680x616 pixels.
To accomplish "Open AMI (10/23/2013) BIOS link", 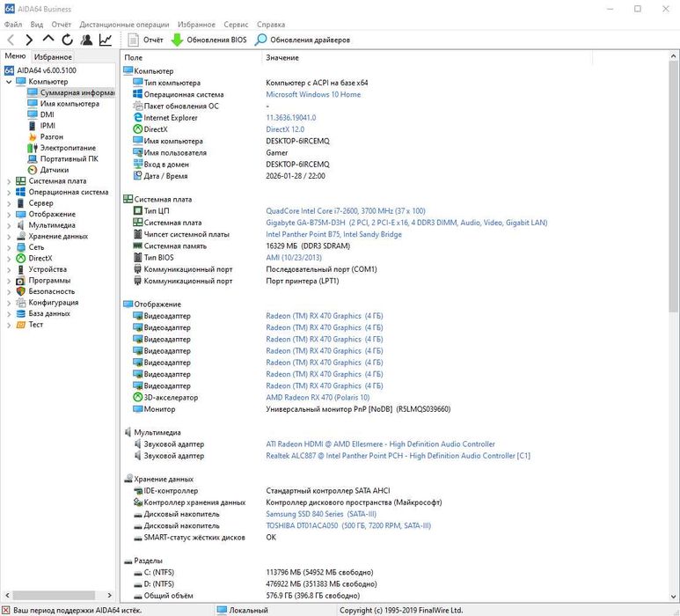I will (x=294, y=258).
